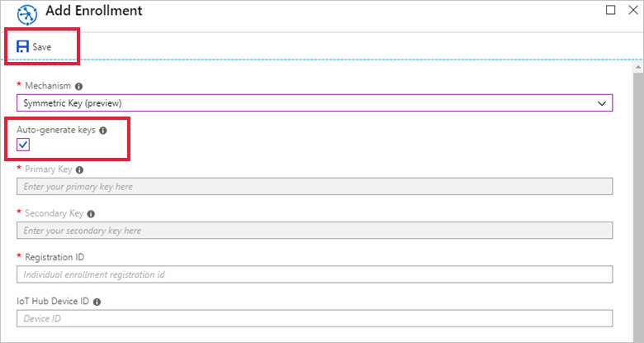This screenshot has height=343, width=644.
Task: Click info icon next to Primary Key
Action: [79, 169]
